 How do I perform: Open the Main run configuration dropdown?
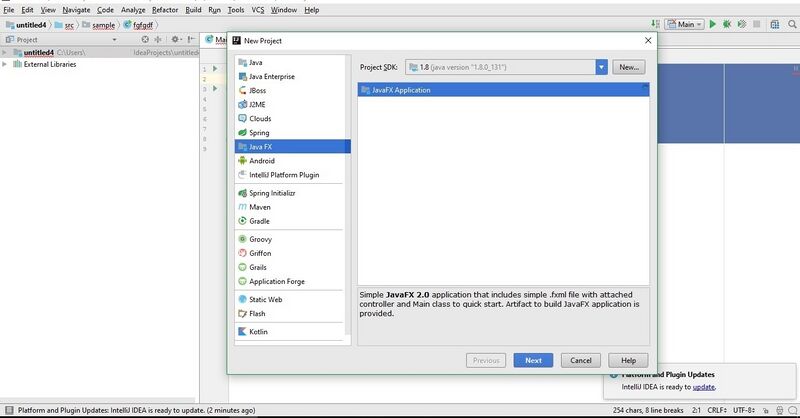coord(684,24)
